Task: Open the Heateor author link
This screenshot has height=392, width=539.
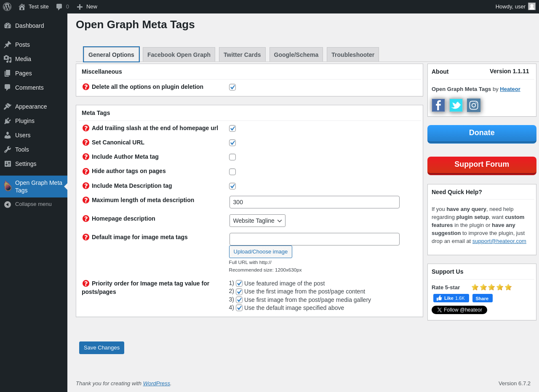Action: click(x=510, y=89)
